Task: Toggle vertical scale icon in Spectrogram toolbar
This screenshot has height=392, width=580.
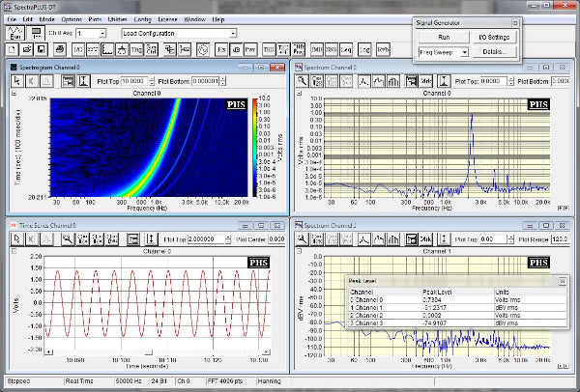Action: coord(84,81)
